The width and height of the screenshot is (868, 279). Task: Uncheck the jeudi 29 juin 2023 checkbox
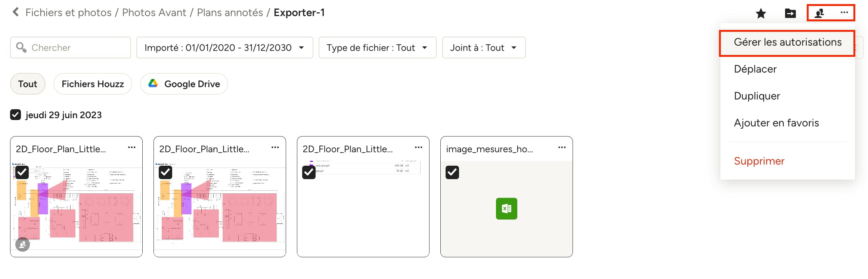pos(15,115)
